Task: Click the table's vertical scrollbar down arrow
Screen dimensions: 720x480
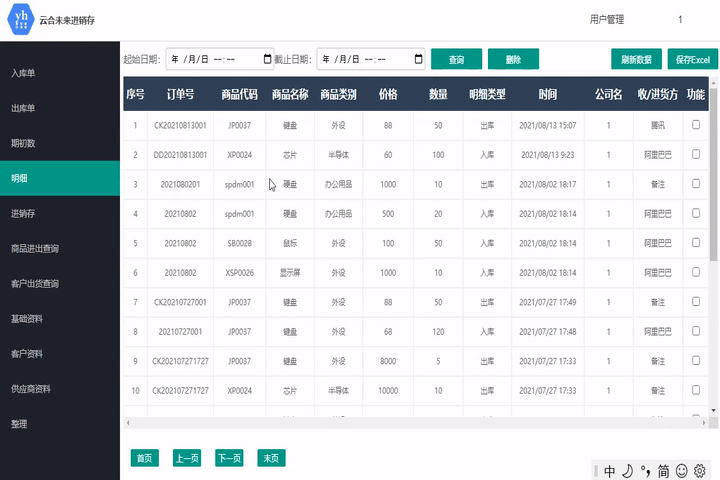Action: pos(713,410)
